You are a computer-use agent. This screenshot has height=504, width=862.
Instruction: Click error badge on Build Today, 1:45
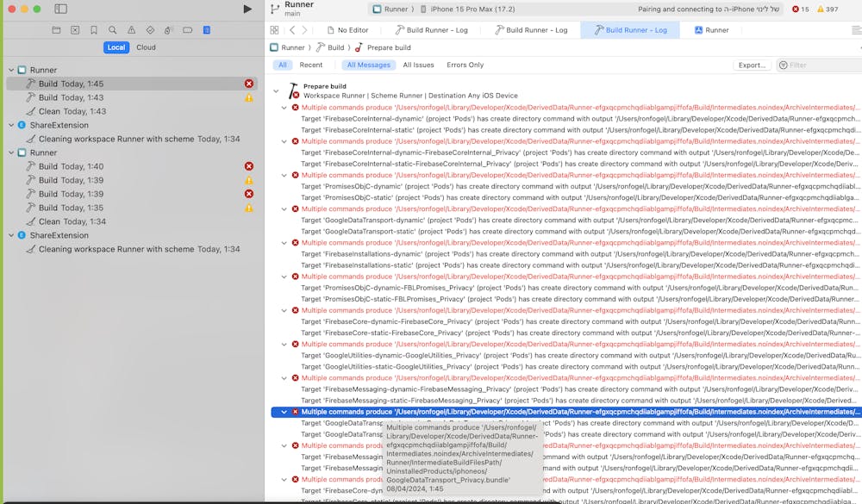249,84
